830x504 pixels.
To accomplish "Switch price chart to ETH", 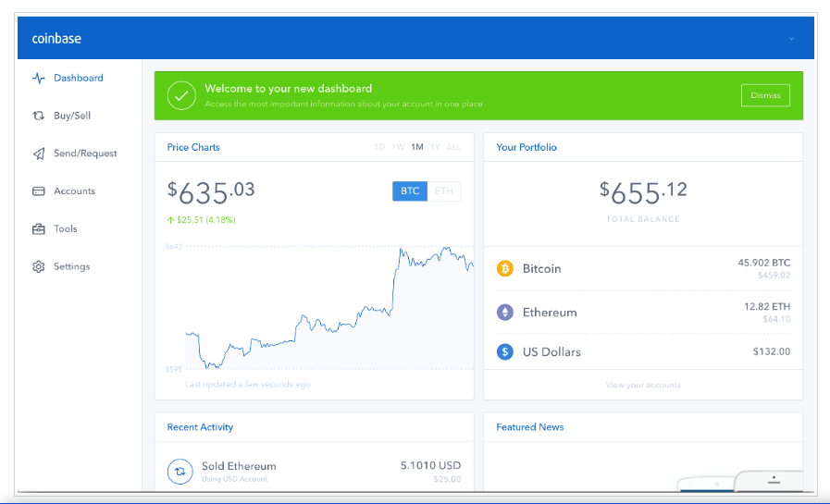I will pyautogui.click(x=444, y=191).
